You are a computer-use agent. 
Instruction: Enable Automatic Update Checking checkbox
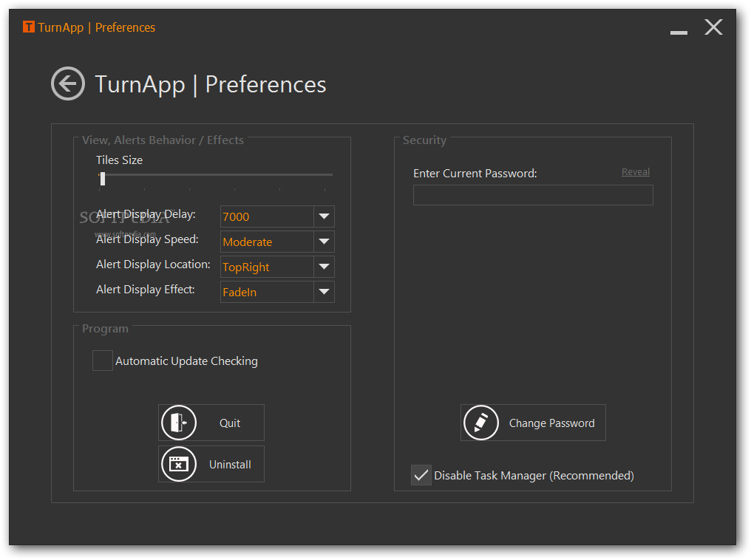pos(103,361)
